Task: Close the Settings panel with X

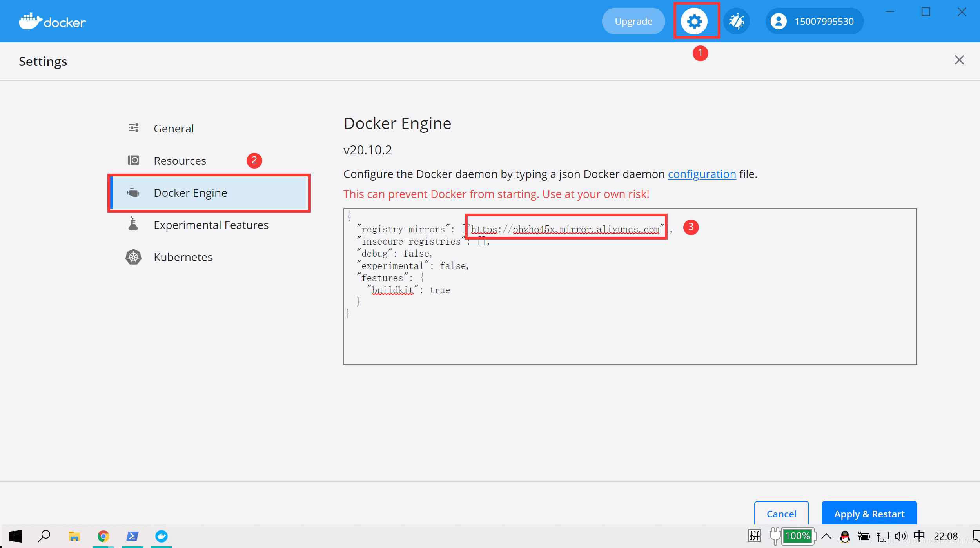Action: click(x=959, y=60)
